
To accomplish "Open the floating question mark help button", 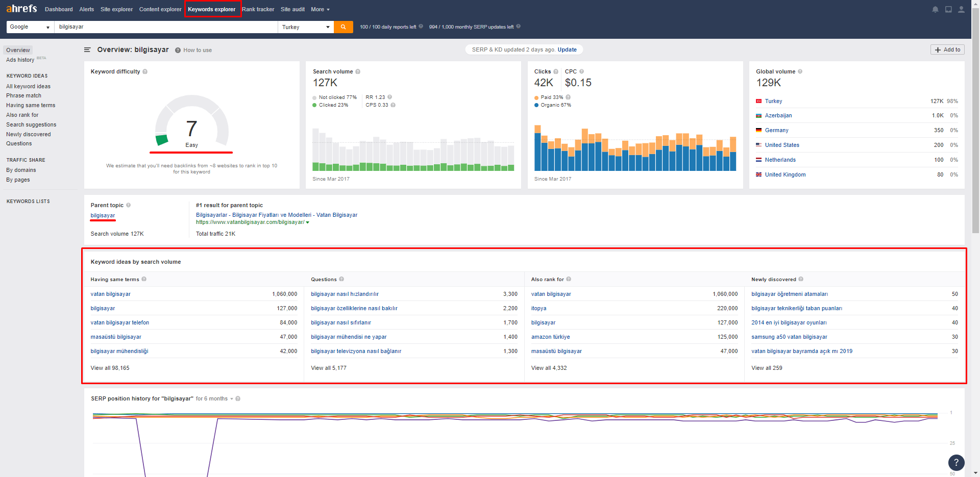I will (x=956, y=463).
